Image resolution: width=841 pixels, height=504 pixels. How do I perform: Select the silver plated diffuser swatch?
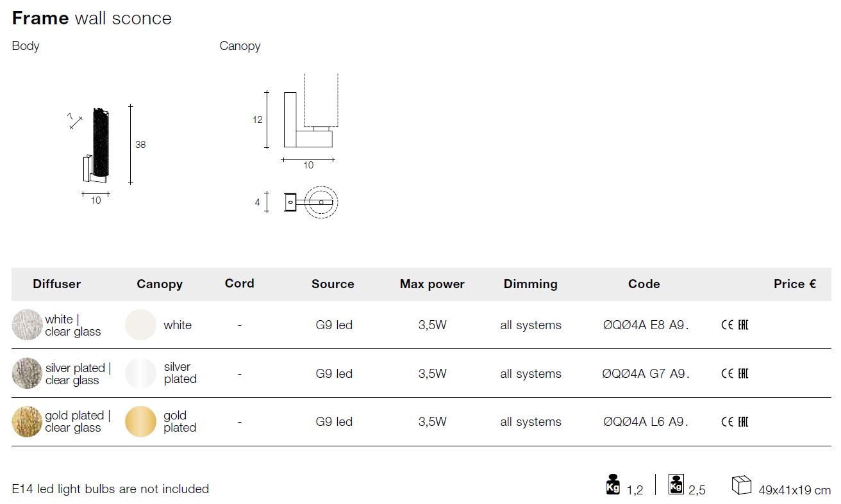(x=27, y=373)
